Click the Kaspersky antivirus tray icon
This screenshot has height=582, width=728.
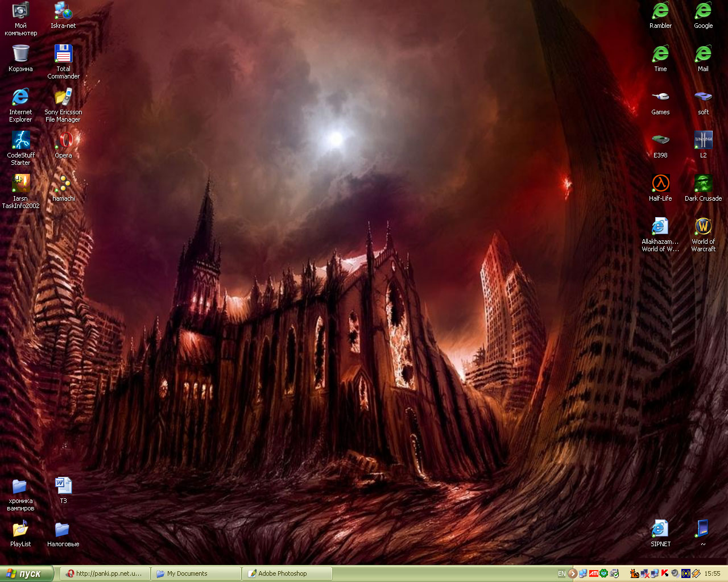(x=665, y=573)
